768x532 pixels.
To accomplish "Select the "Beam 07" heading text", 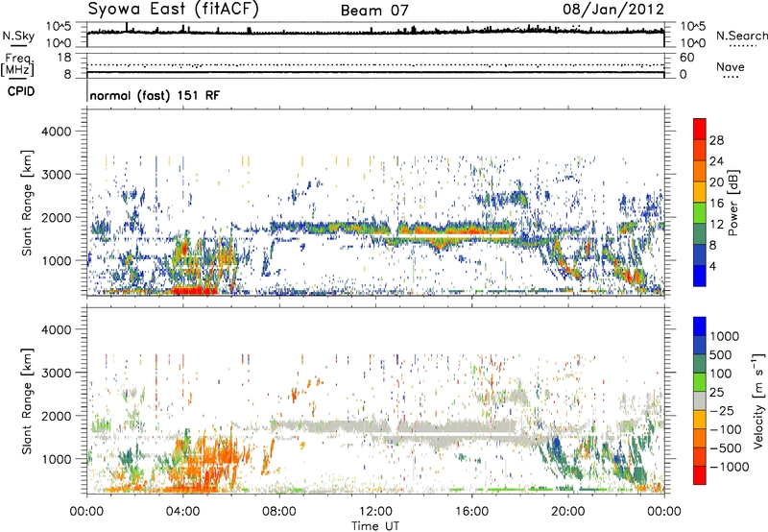I will [374, 10].
